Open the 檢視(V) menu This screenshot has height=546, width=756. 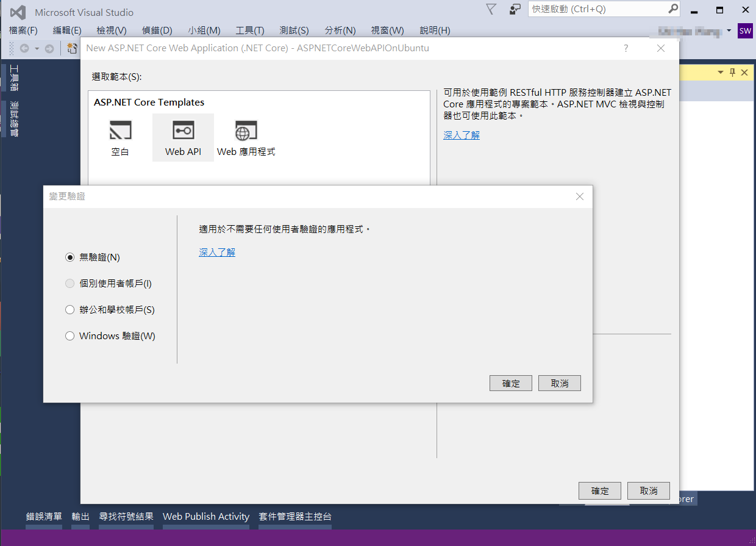point(112,31)
